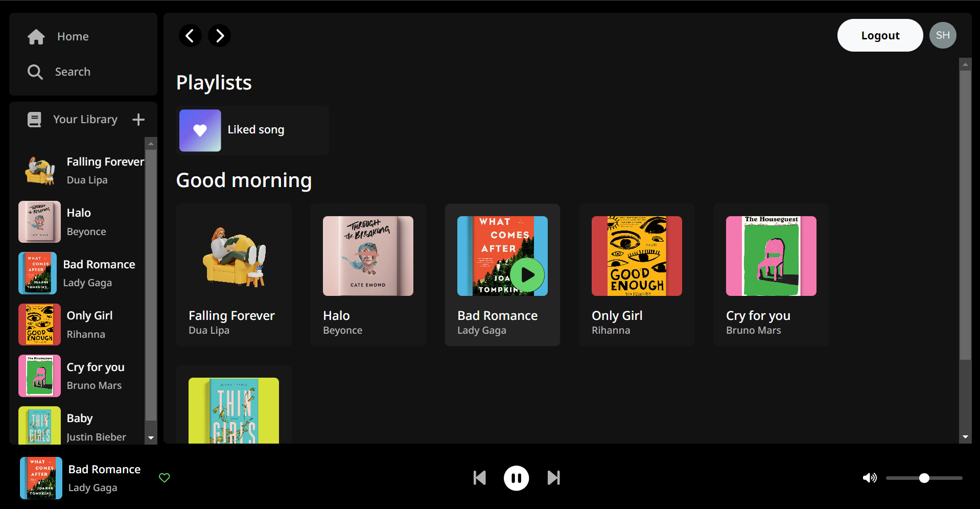Click Bruno Mars under Cry for you card
Screen dimensions: 980x509
click(x=754, y=330)
